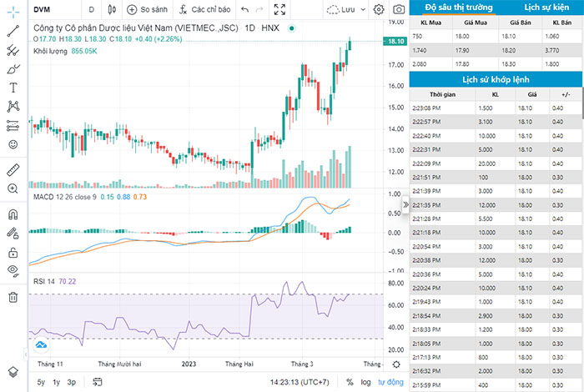584x392 pixels.
Task: Collapse the right panel with double chevron
Action: tap(405, 204)
